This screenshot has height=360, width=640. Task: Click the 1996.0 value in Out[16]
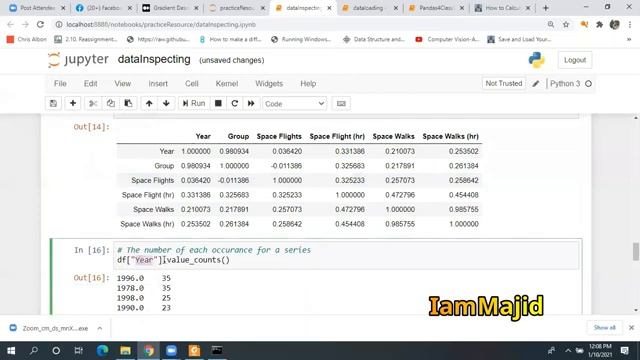(x=130, y=278)
